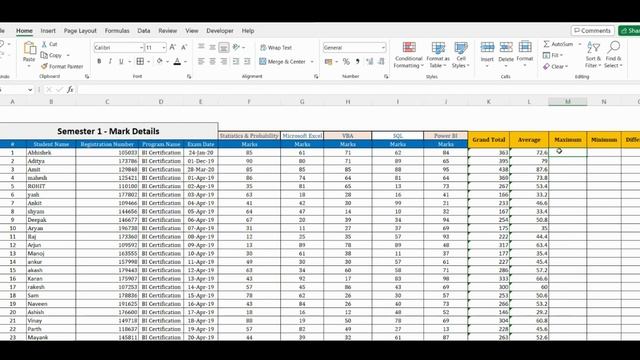Click Decrease Indent icon
This screenshot has width=640, height=360.
click(x=236, y=62)
